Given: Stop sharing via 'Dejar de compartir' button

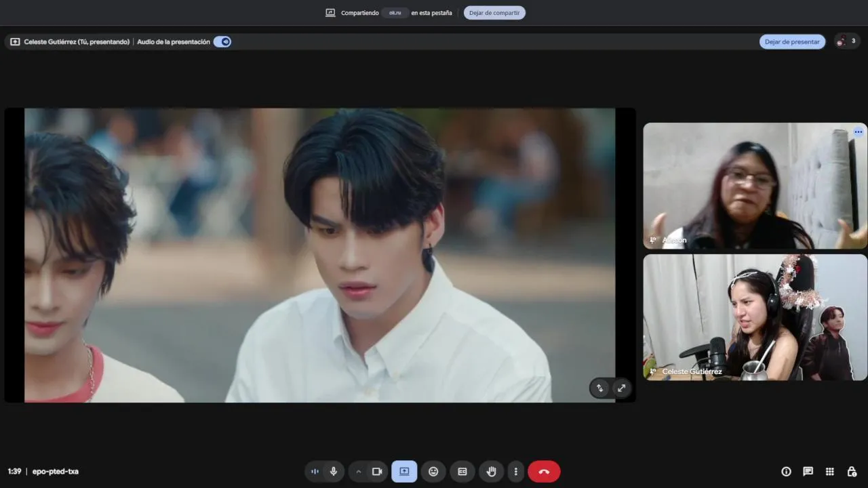Looking at the screenshot, I should point(494,13).
